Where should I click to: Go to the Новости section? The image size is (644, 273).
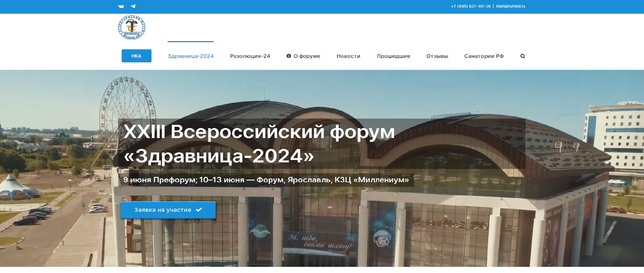348,56
